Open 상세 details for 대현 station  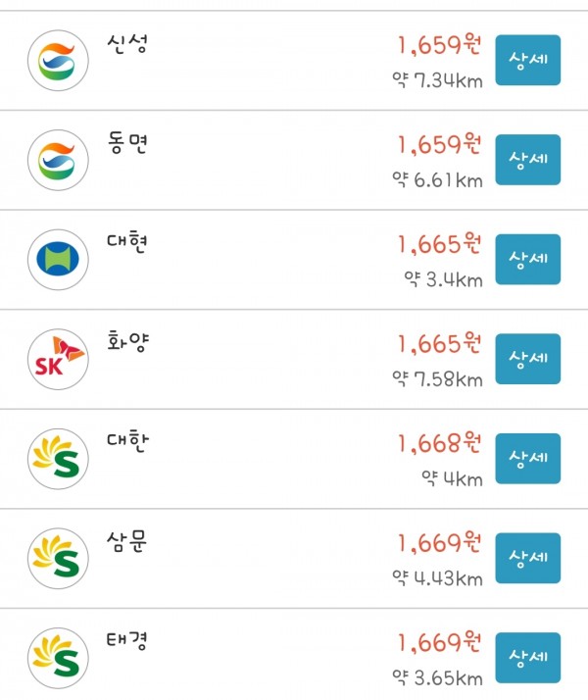coord(528,259)
